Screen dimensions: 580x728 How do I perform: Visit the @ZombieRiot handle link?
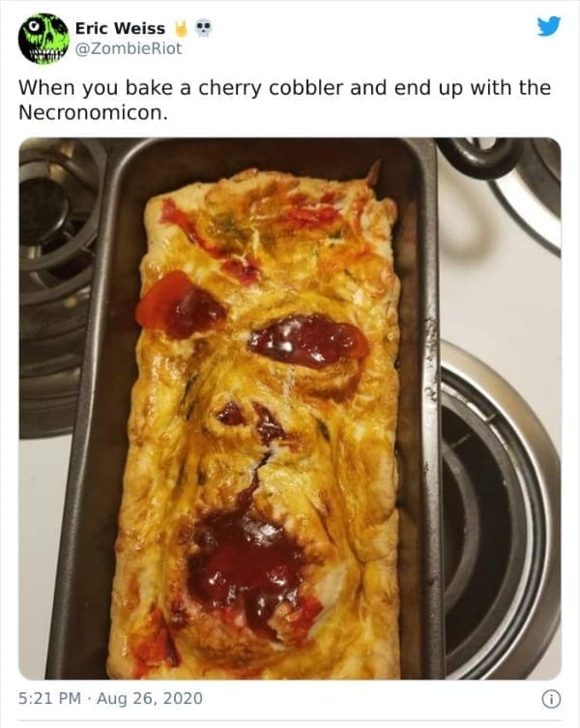[x=129, y=48]
